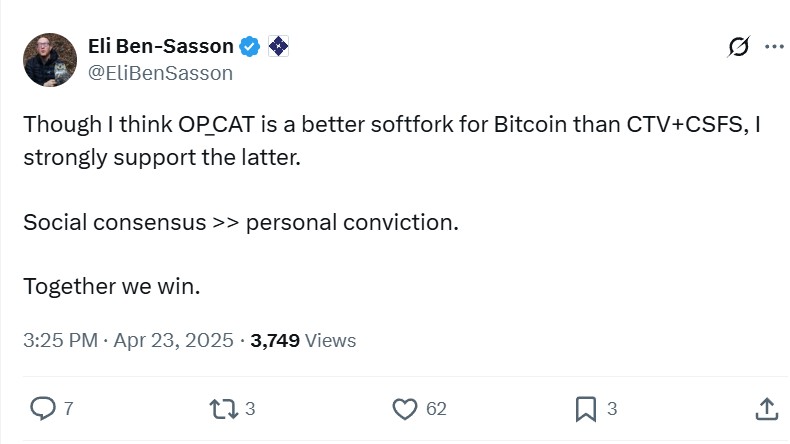Open the share post icon
This screenshot has height=444, width=790.
(766, 408)
